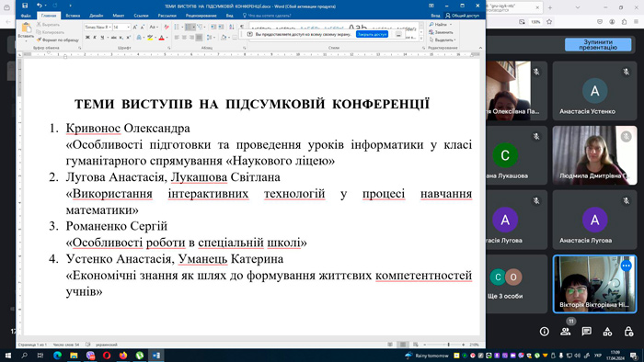Open the Meet activities shapes icon
644x362 pixels.
[607, 332]
